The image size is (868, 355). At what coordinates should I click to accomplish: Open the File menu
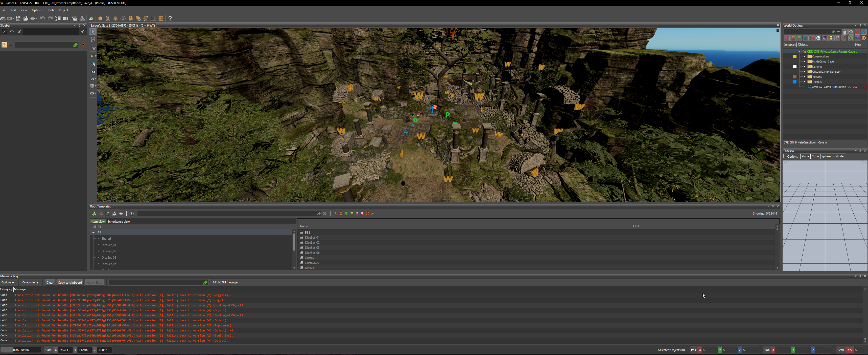coord(4,10)
